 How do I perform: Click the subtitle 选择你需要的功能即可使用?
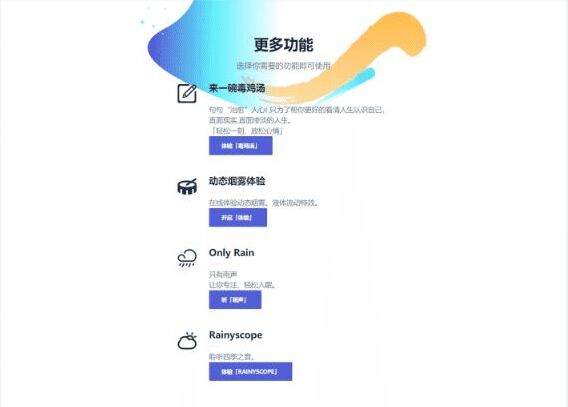[284, 66]
